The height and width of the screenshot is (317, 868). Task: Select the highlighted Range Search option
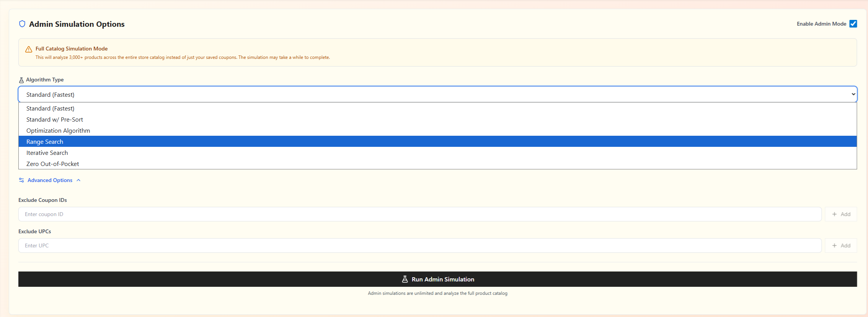pos(45,142)
